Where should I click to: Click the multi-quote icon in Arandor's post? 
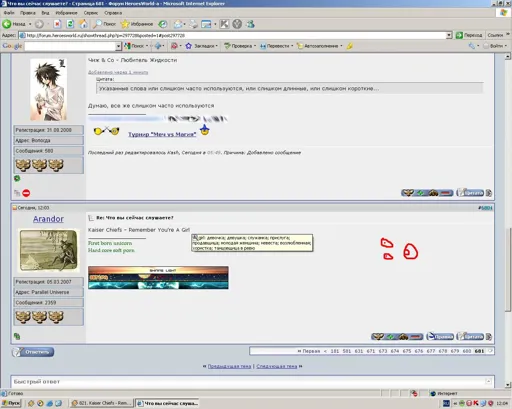click(x=489, y=337)
